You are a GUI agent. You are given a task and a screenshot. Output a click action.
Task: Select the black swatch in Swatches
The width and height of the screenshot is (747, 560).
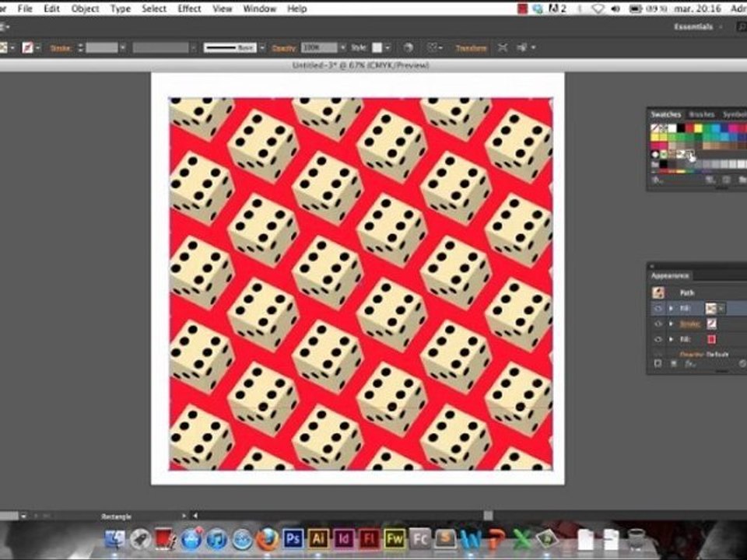pyautogui.click(x=682, y=128)
